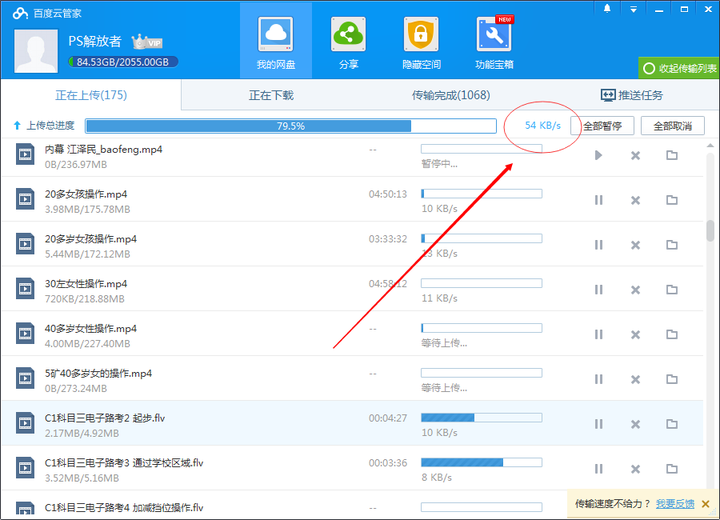Open folder for 20多岁女孩操作.mp4
The image size is (720, 520).
pos(672,245)
